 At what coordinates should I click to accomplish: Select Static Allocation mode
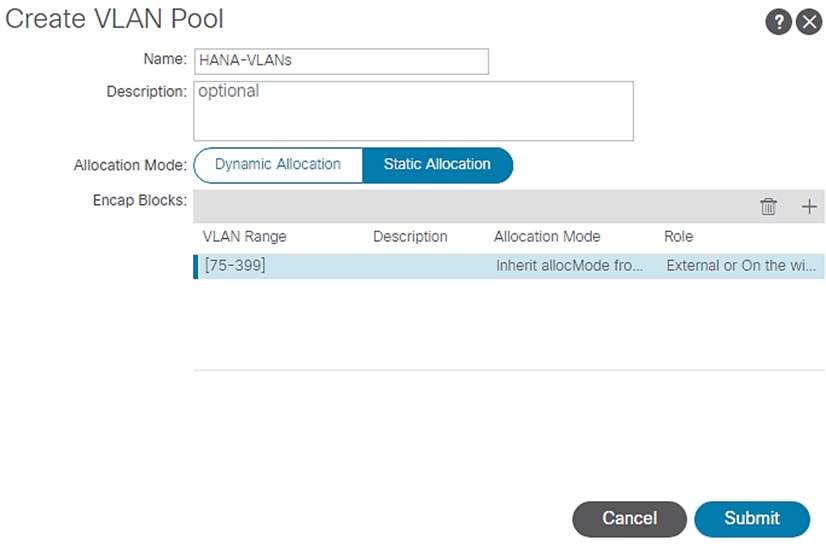tap(437, 165)
